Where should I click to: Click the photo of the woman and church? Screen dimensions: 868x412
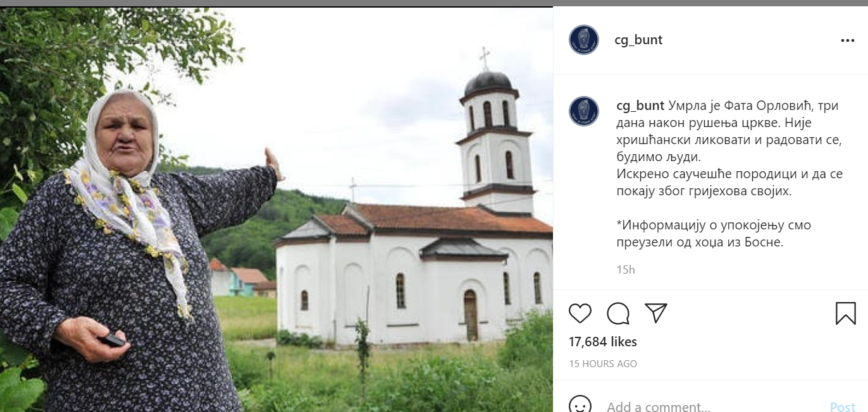click(276, 209)
